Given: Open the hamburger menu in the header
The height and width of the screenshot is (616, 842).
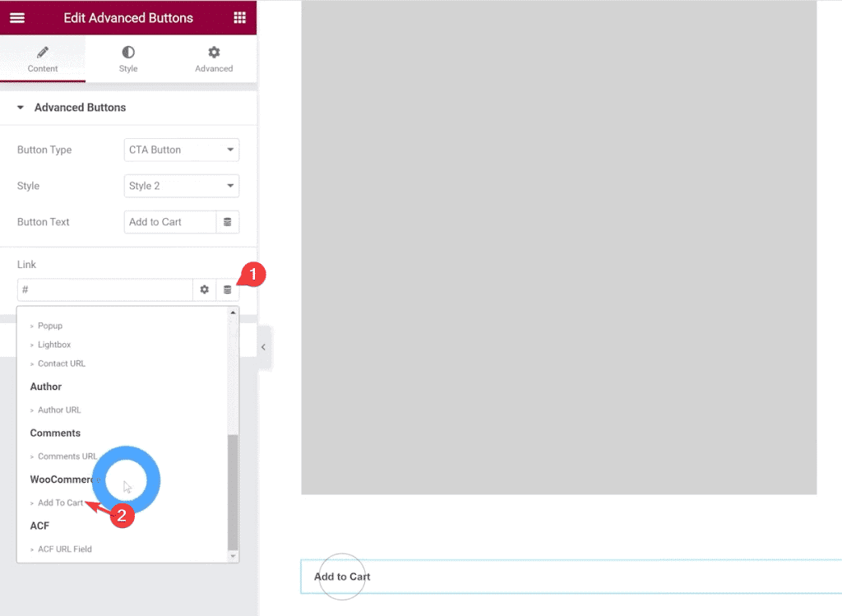Looking at the screenshot, I should (16, 17).
